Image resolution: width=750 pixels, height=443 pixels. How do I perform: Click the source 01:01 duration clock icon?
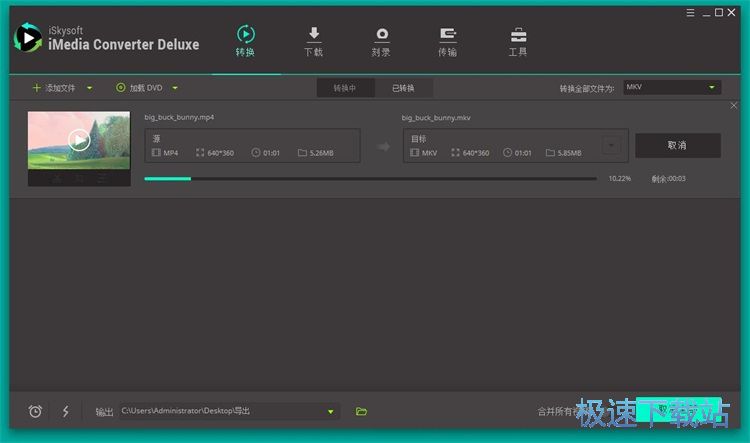(256, 153)
